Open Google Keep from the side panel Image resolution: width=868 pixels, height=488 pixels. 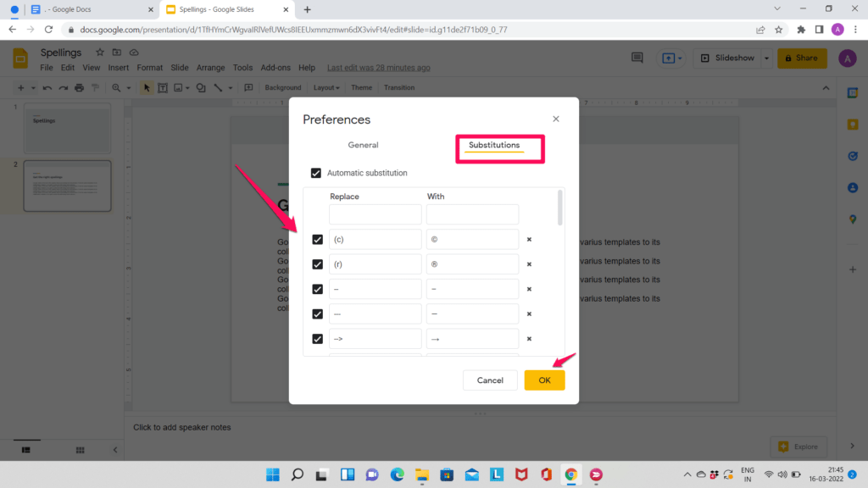pos(854,124)
